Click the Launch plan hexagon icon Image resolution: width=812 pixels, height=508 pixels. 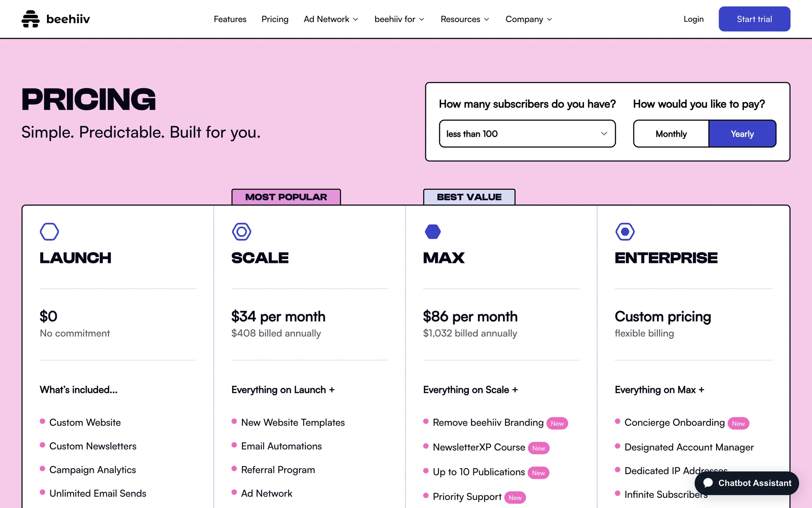(x=49, y=232)
